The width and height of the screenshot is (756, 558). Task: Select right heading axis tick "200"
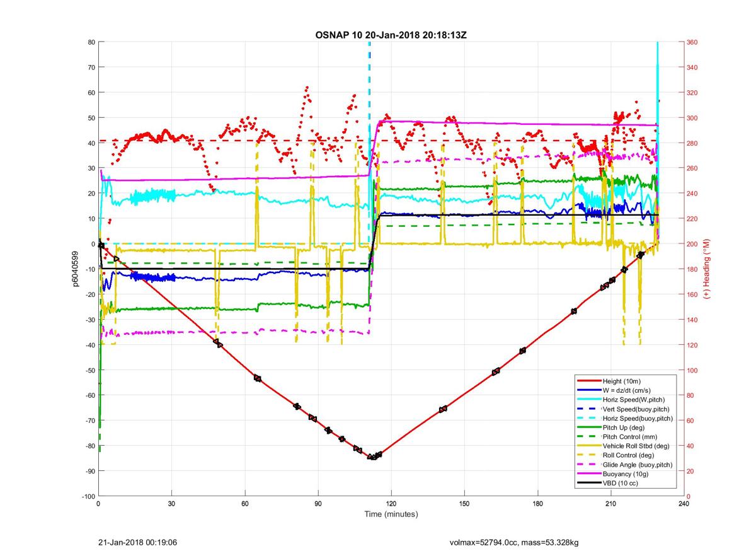(x=693, y=244)
